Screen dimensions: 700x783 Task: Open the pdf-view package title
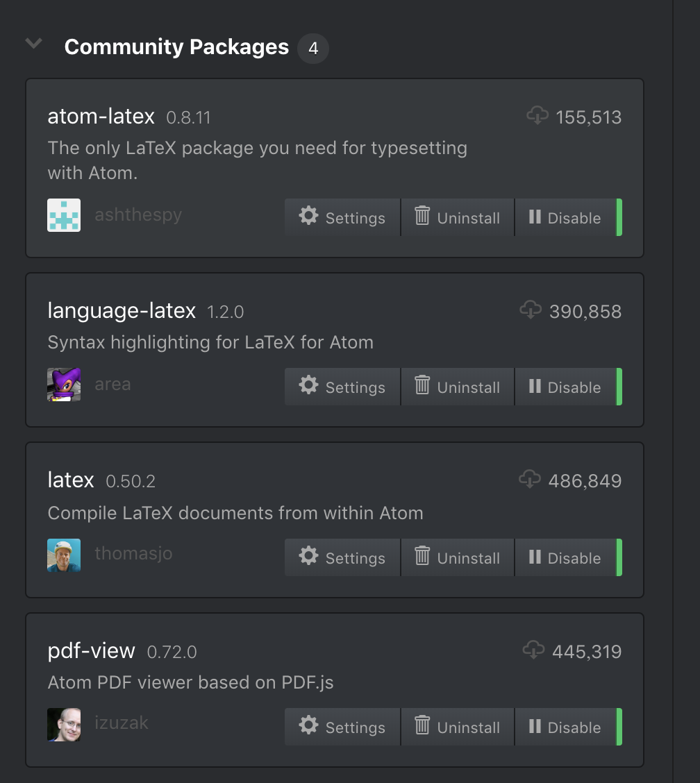point(92,650)
